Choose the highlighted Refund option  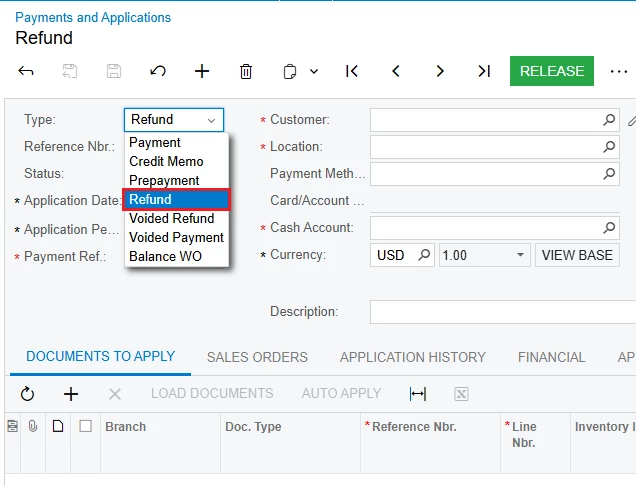pyautogui.click(x=176, y=199)
